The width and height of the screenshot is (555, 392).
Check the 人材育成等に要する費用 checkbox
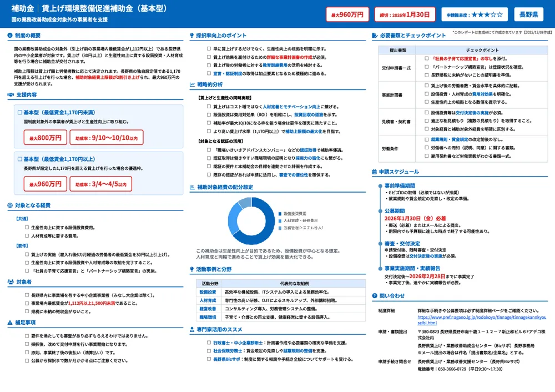tap(26, 235)
